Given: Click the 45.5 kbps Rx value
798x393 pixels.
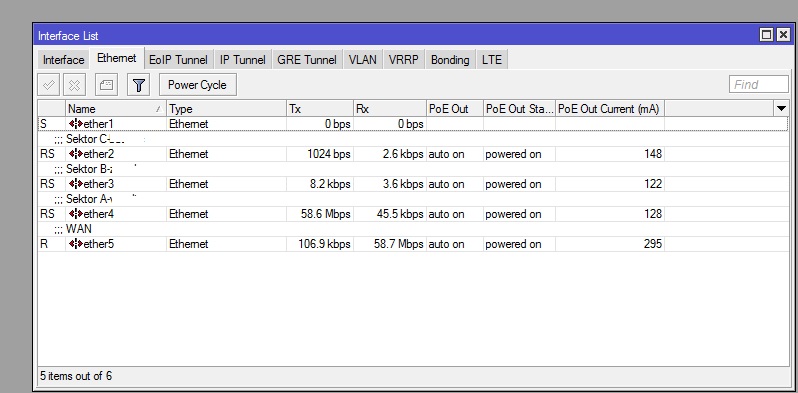Looking at the screenshot, I should [400, 214].
